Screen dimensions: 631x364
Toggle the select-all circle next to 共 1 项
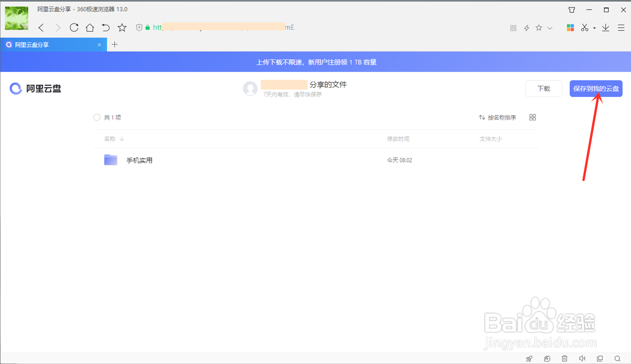coord(97,118)
